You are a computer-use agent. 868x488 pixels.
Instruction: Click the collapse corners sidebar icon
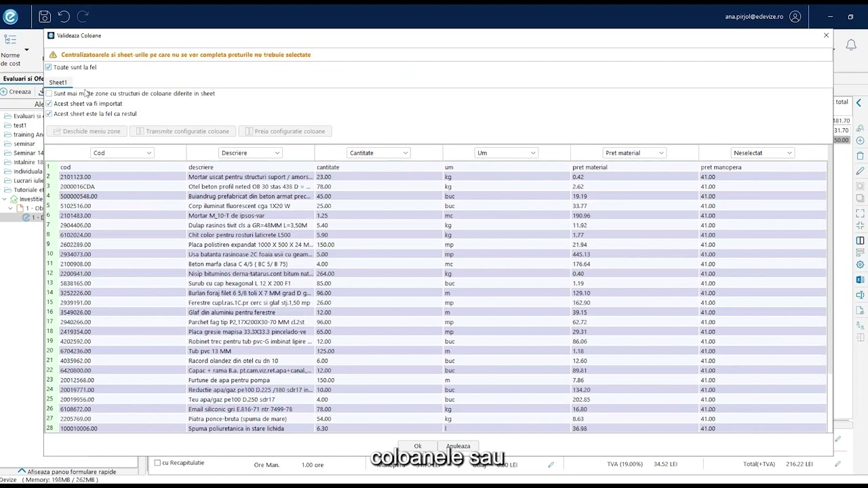click(x=860, y=226)
